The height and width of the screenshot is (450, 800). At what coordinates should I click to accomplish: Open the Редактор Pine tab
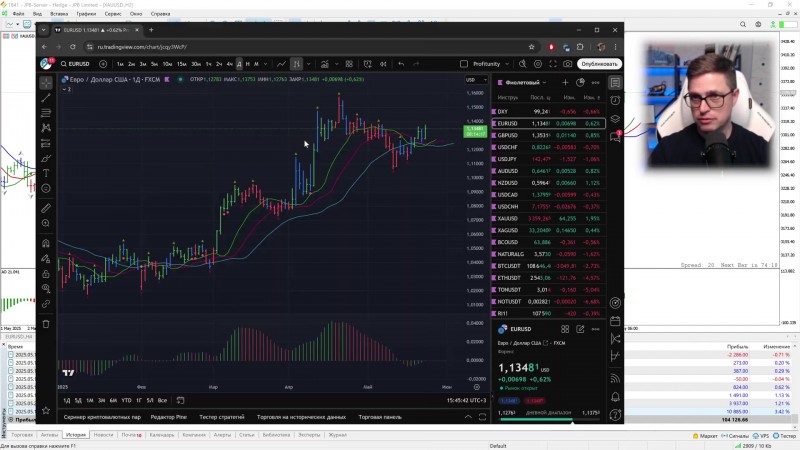[x=169, y=417]
